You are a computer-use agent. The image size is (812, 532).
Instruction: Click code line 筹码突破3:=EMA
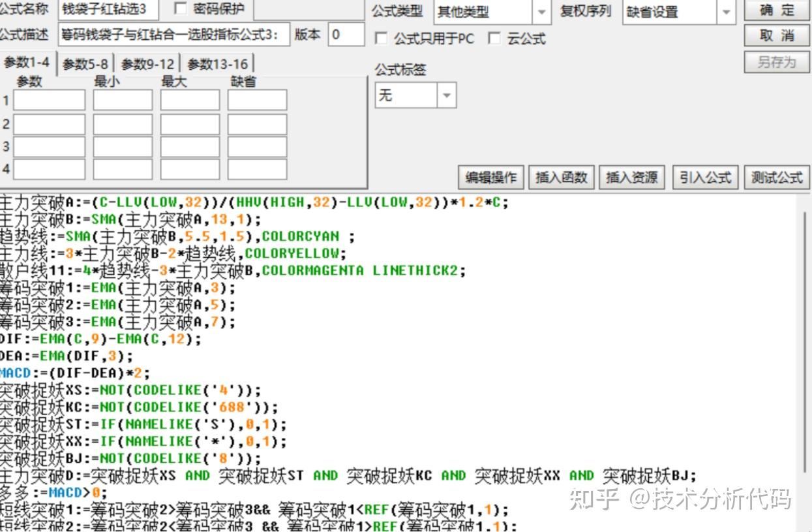(x=118, y=322)
